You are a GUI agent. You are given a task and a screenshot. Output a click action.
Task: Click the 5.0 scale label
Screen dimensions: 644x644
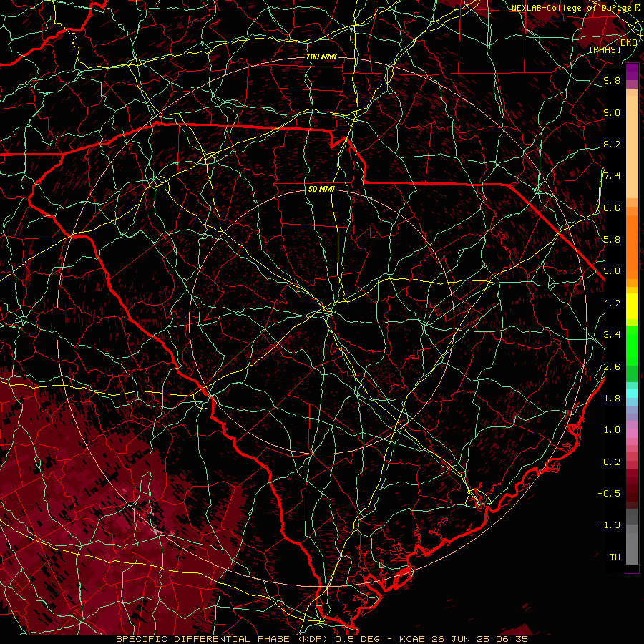pos(612,271)
